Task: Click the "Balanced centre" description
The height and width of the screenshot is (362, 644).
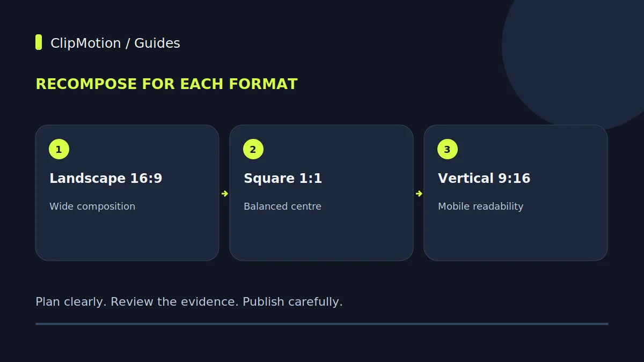Action: [x=282, y=206]
